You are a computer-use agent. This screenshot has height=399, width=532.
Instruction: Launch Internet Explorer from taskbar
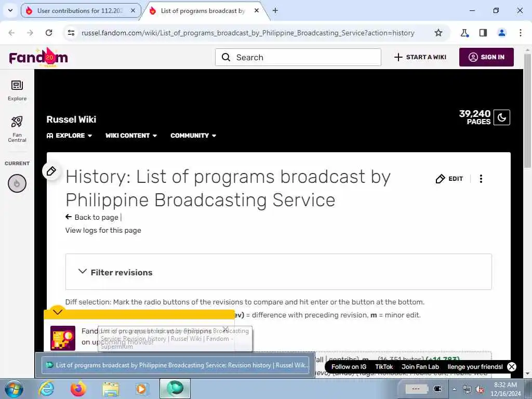(46, 389)
